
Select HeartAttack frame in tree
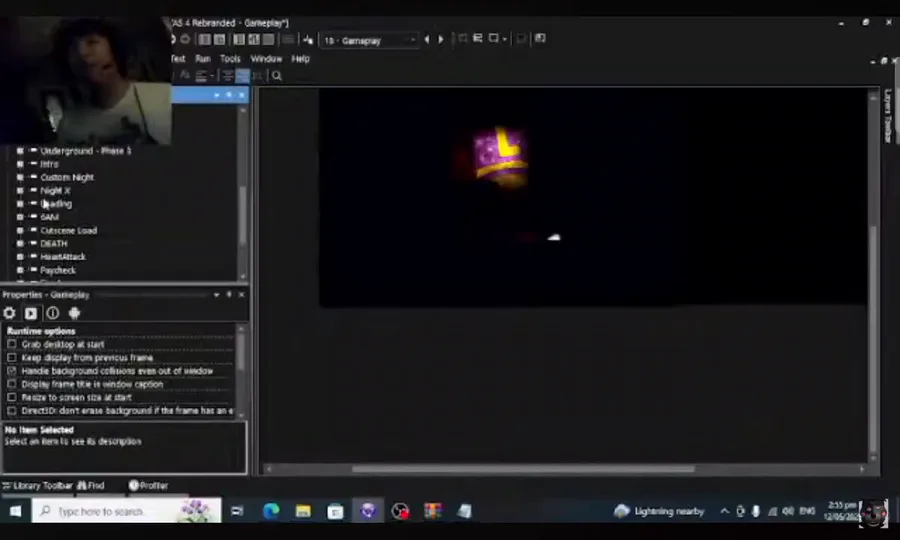(63, 257)
